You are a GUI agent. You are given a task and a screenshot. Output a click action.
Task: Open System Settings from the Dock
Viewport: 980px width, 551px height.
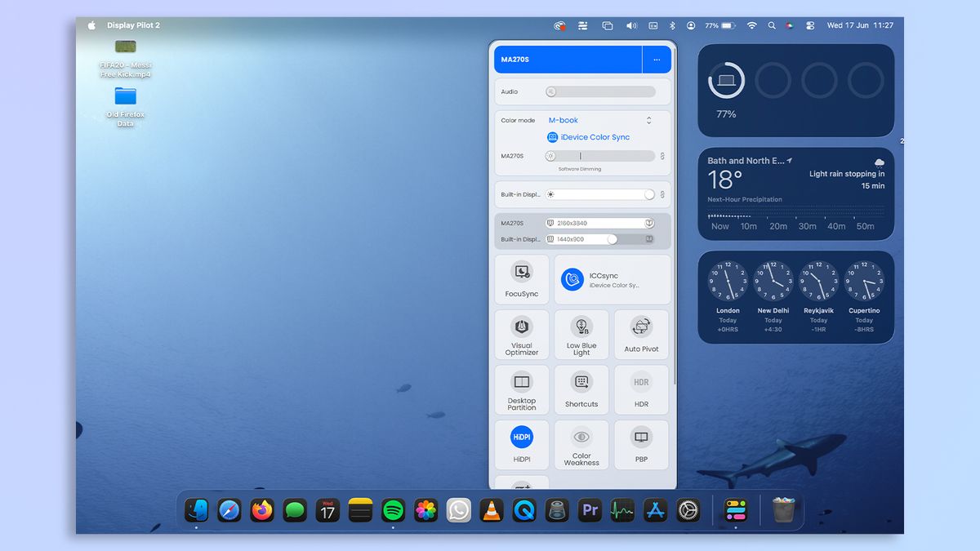(x=688, y=510)
